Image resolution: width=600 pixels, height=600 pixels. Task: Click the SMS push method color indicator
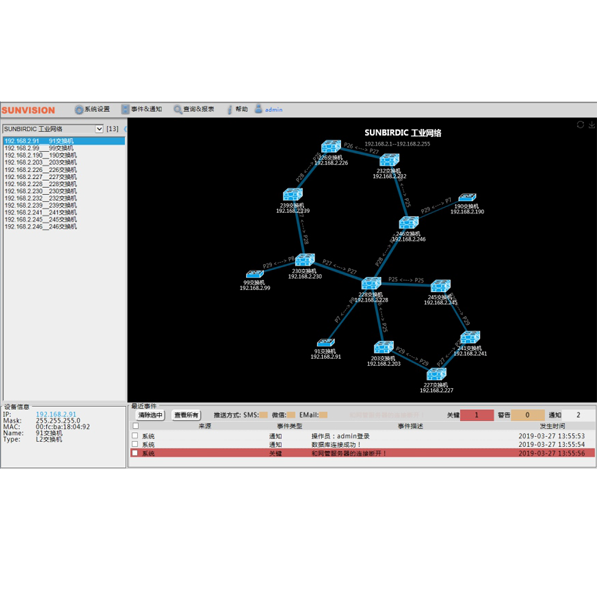coord(263,415)
